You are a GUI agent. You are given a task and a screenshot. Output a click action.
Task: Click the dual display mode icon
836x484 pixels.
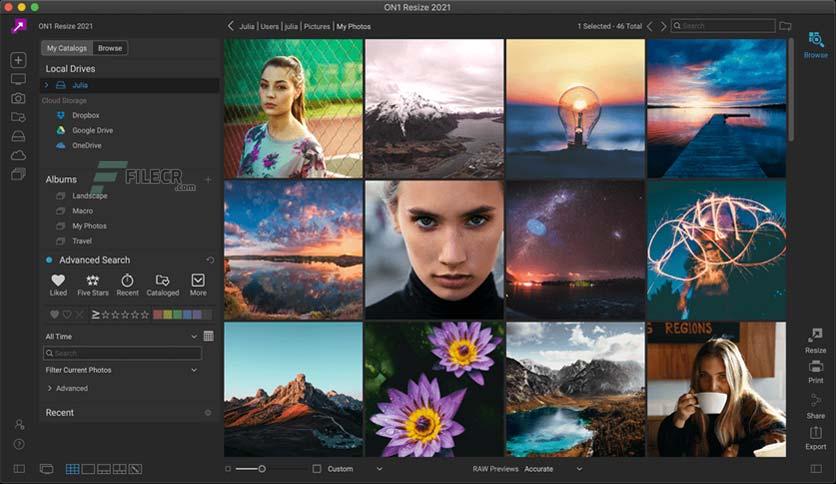47,469
